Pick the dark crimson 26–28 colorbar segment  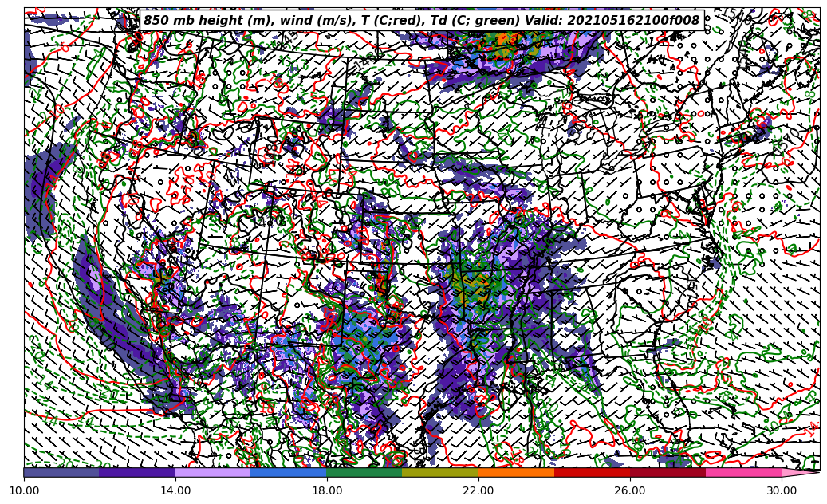click(x=668, y=472)
